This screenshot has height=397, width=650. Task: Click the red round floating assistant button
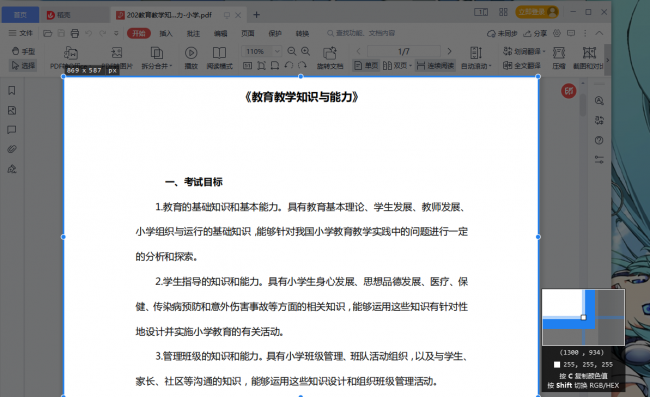(569, 91)
